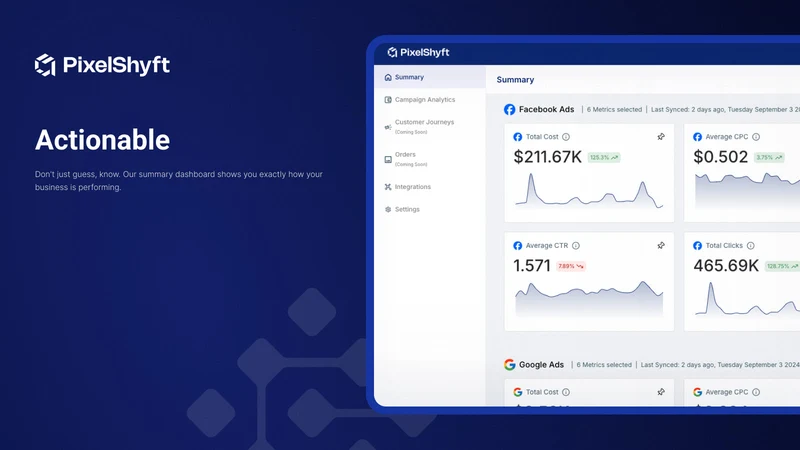Viewport: 800px width, 450px height.
Task: Click PixelShyft logo in dashboard header
Action: click(x=418, y=52)
